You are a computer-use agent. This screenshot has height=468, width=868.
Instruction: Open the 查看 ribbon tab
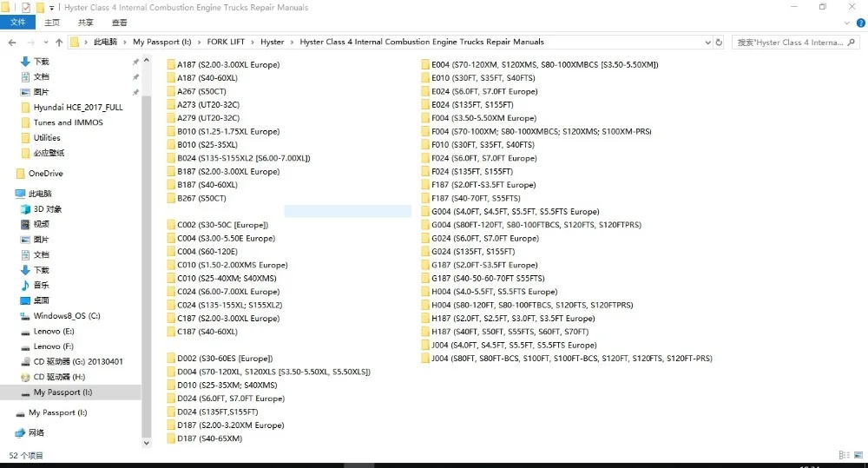tap(119, 23)
